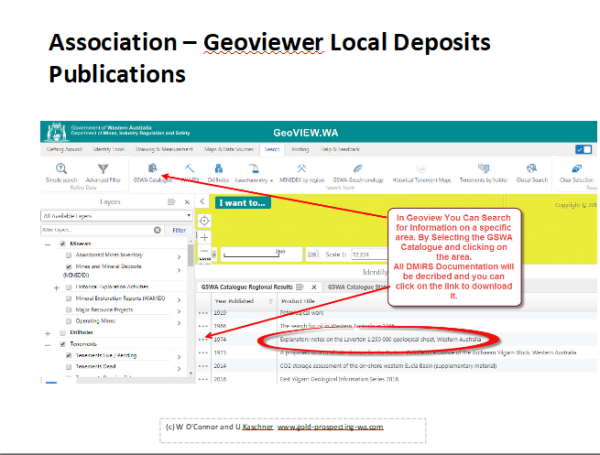
Task: Toggle Abandoned Mines Inventory layer checkbox
Action: click(68, 255)
